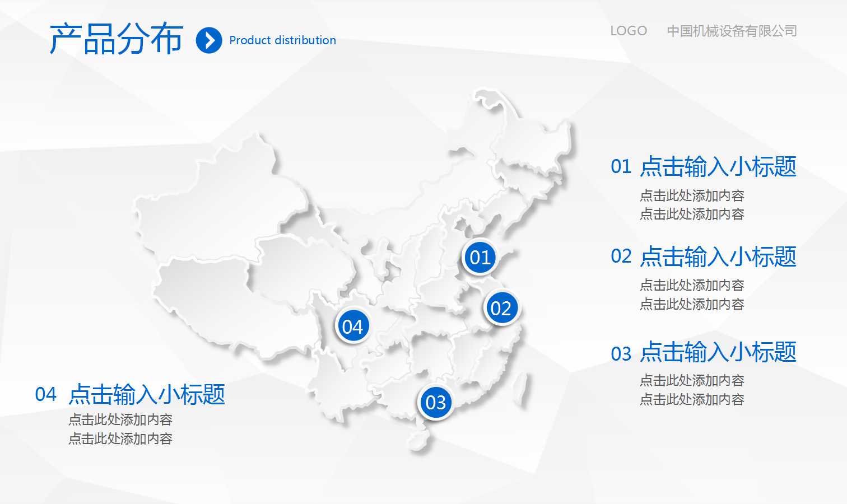Viewport: 847px width, 504px height.
Task: Select the 04 map marker
Action: pyautogui.click(x=352, y=326)
